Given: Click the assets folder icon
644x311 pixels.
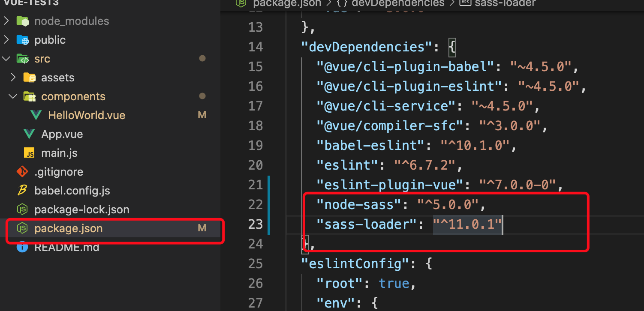Looking at the screenshot, I should (29, 78).
